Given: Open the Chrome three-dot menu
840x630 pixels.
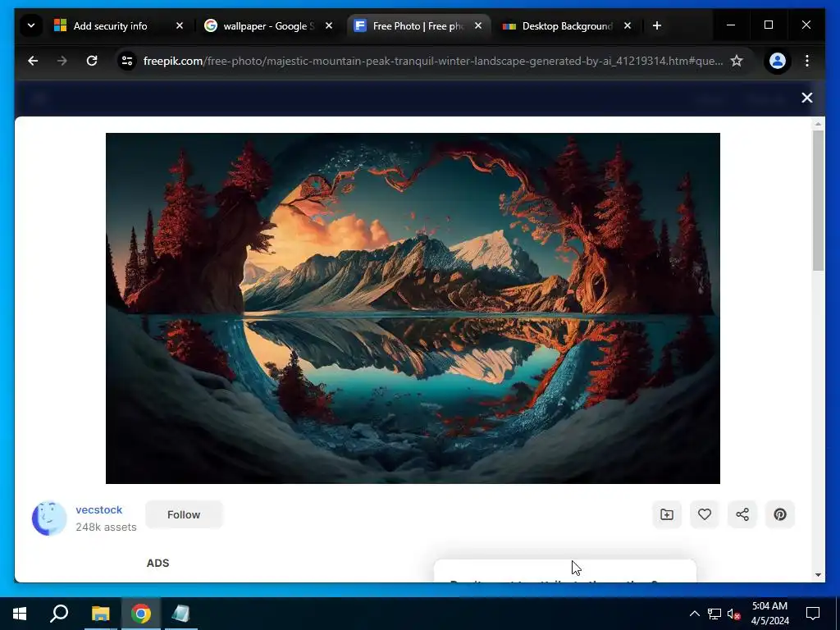Looking at the screenshot, I should [x=807, y=61].
